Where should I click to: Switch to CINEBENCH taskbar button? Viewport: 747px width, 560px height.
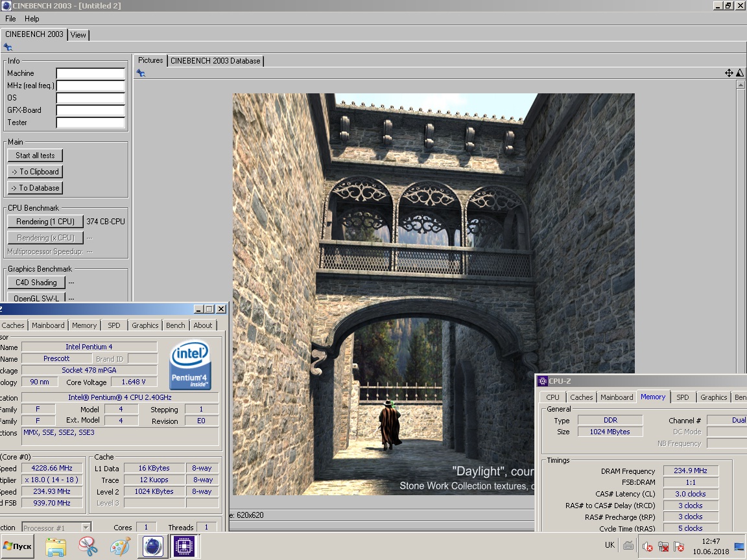pos(152,546)
